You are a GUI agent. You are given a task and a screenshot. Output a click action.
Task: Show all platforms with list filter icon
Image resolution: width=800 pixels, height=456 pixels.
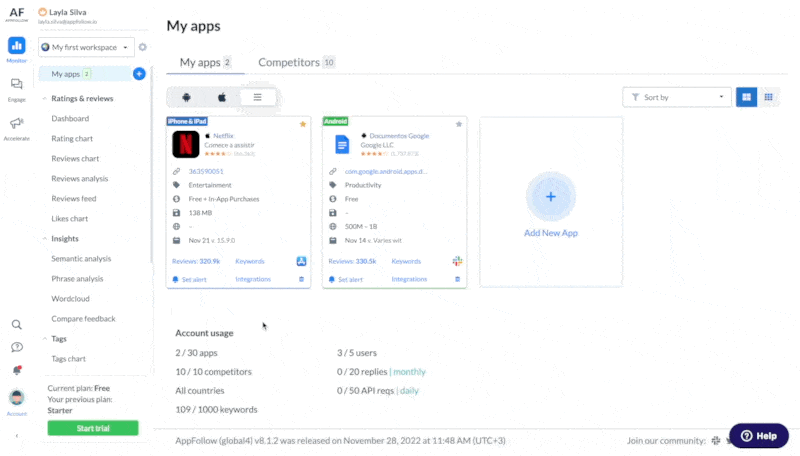[x=258, y=97]
